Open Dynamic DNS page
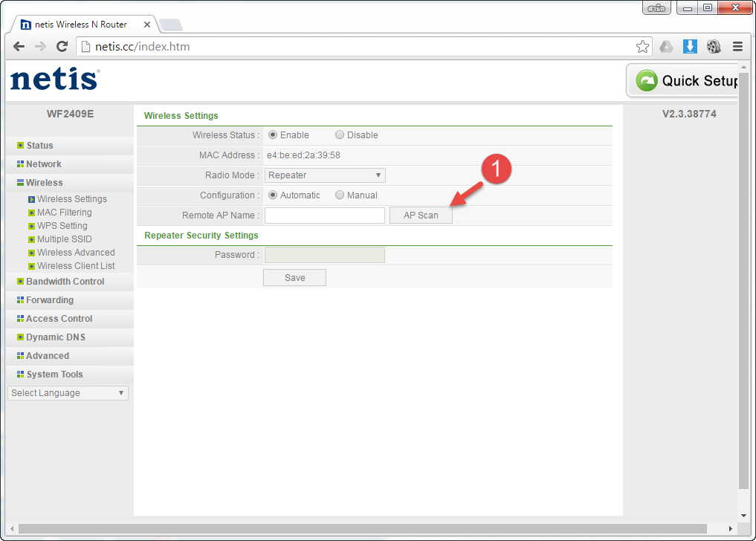The width and height of the screenshot is (756, 541). (x=56, y=337)
